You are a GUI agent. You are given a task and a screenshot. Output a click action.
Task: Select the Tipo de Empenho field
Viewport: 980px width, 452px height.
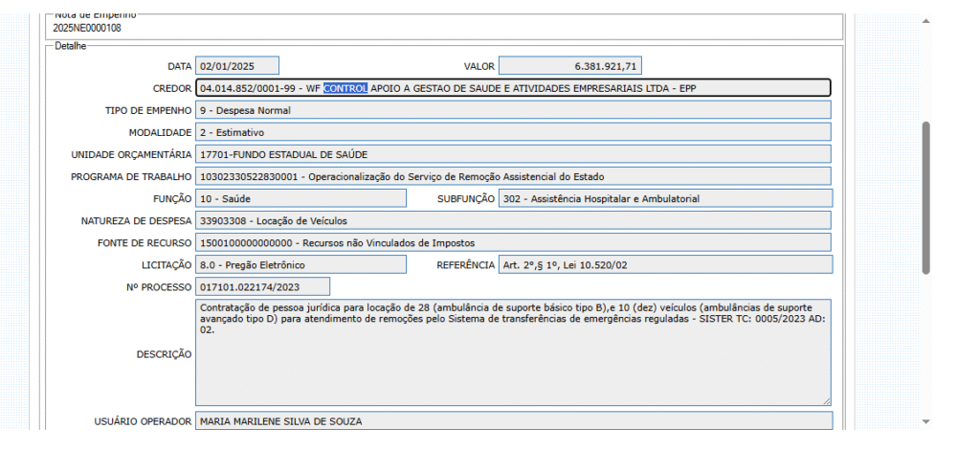[x=514, y=110]
